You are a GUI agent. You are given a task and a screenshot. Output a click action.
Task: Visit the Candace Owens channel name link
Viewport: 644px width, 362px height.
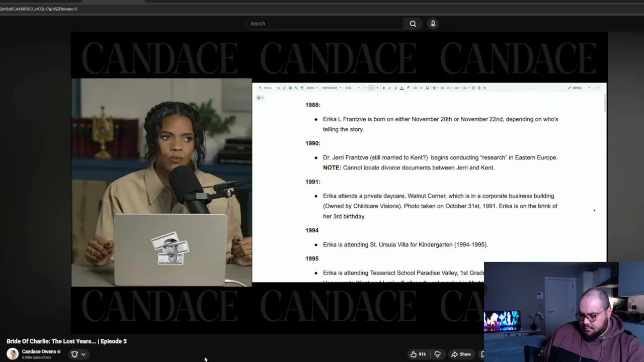39,351
